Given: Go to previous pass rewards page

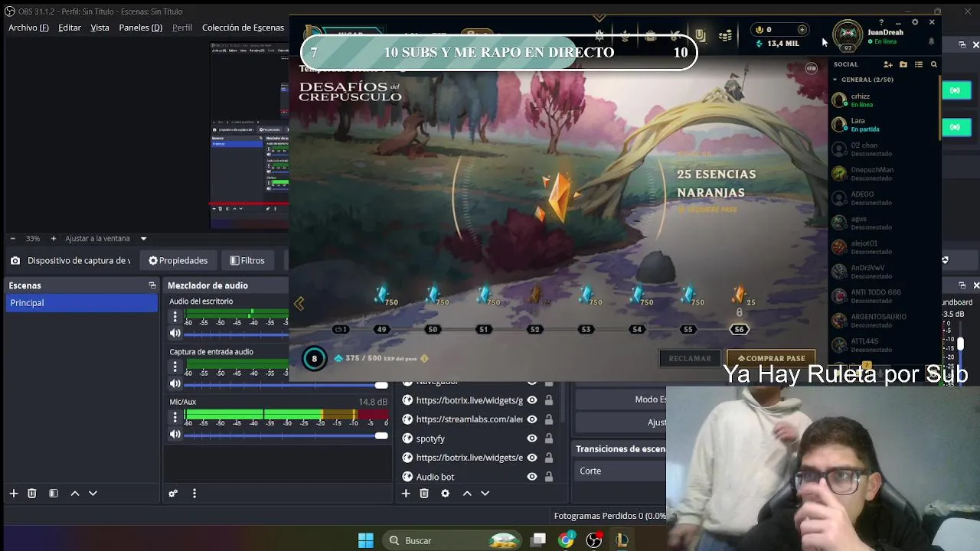Looking at the screenshot, I should [299, 304].
